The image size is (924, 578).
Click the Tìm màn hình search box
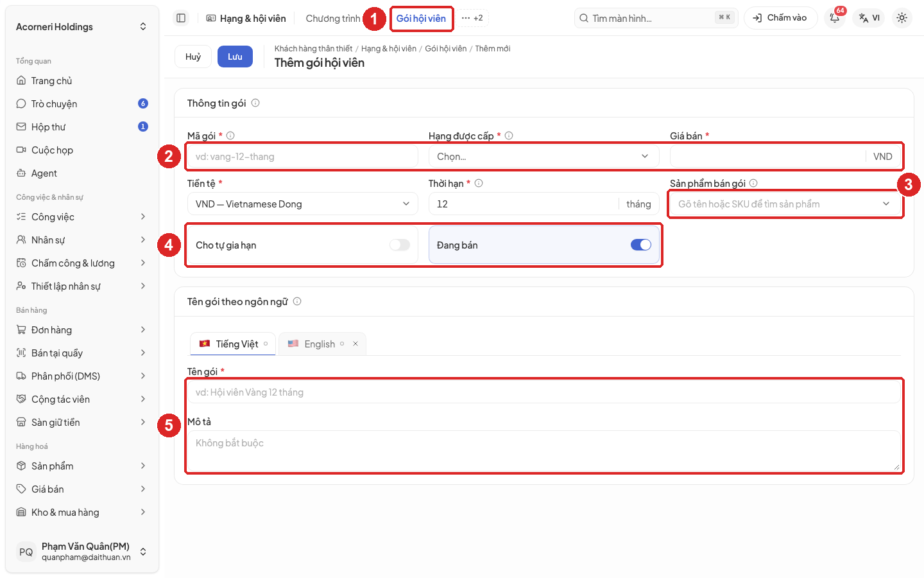(656, 18)
